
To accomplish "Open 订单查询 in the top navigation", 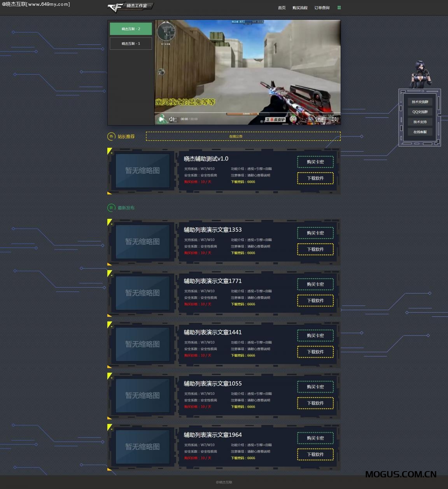I will click(322, 8).
